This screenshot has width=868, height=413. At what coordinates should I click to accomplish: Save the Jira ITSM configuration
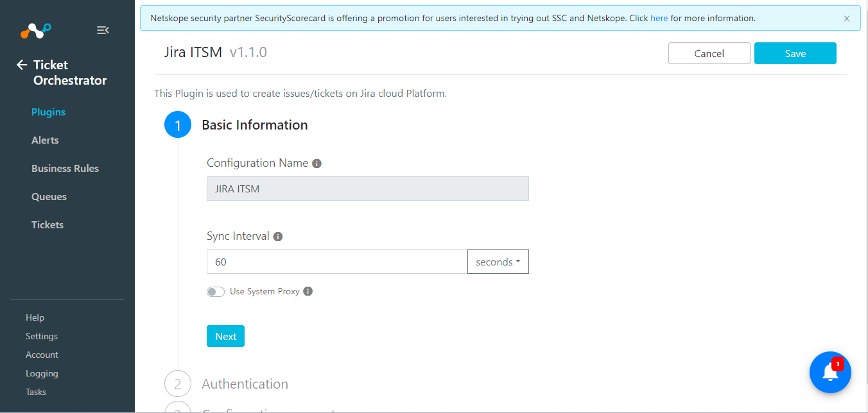(795, 53)
